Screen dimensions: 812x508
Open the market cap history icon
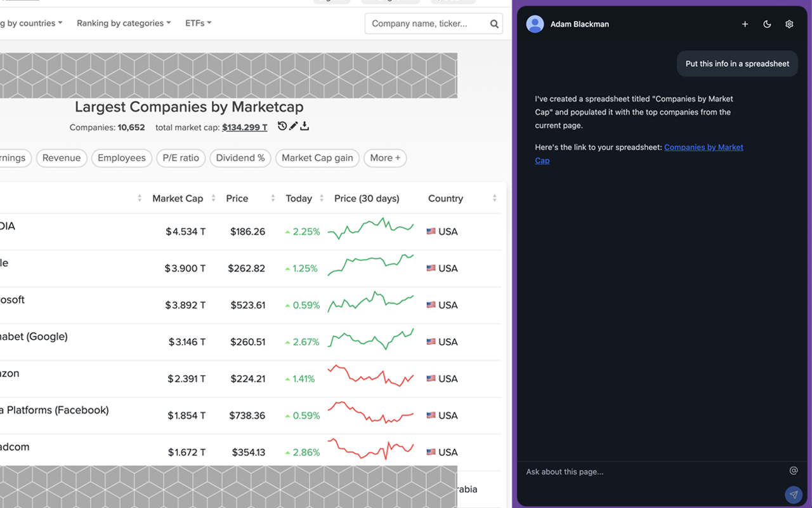[x=282, y=126]
